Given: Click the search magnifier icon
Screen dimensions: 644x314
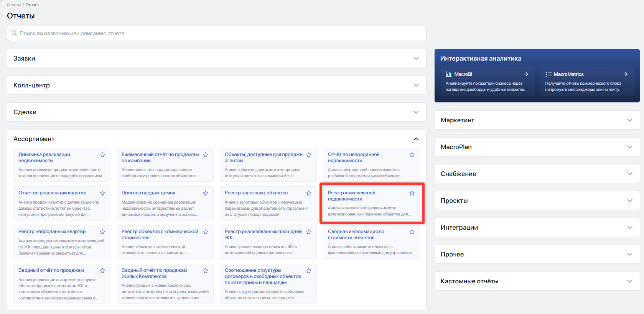Looking at the screenshot, I should click(15, 33).
